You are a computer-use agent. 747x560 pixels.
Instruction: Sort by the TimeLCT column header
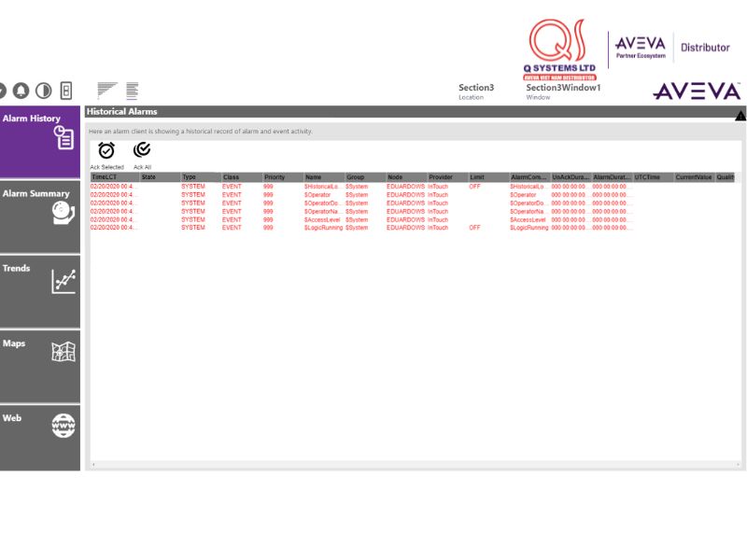click(x=112, y=177)
